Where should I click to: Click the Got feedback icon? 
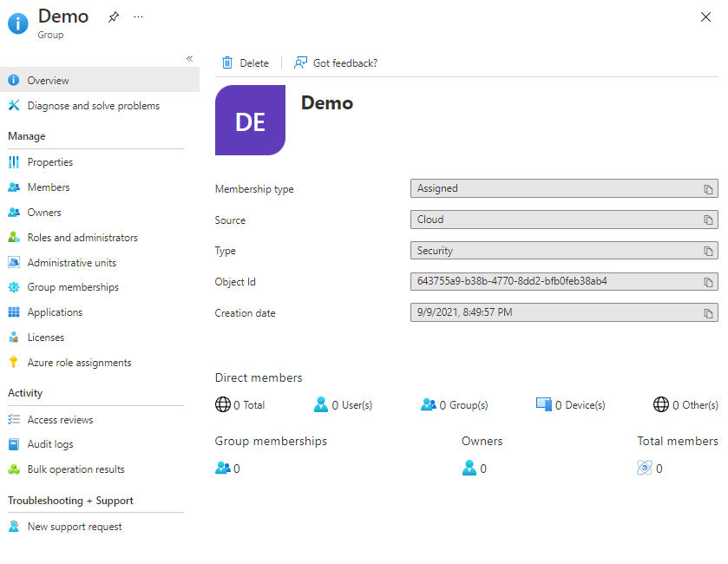click(301, 62)
